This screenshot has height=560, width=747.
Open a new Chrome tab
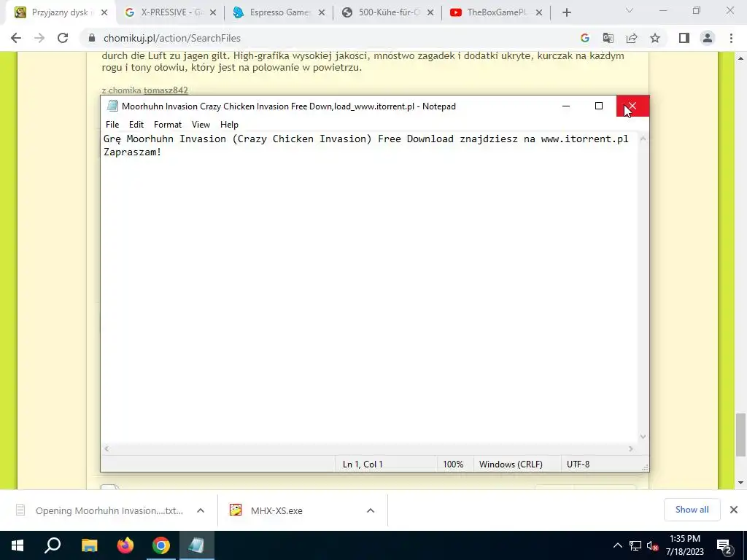(566, 13)
